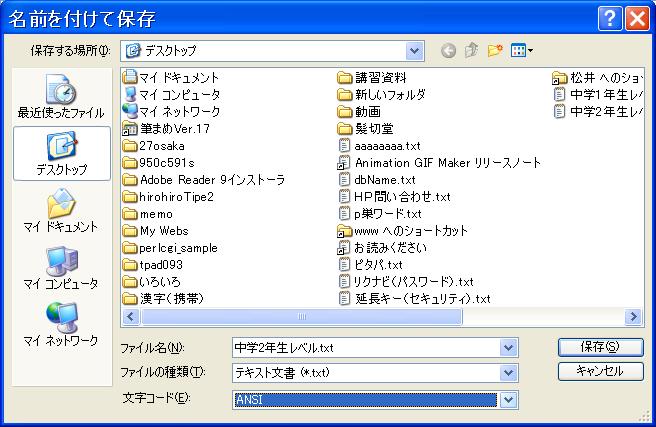Click the Back navigation arrow icon
The image size is (656, 427).
[448, 51]
